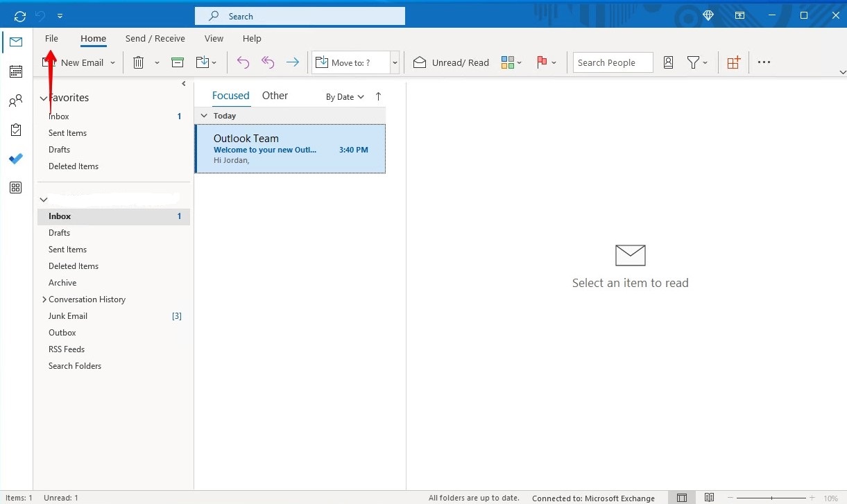Open the People contacts view
Image resolution: width=847 pixels, height=504 pixels.
coord(15,101)
